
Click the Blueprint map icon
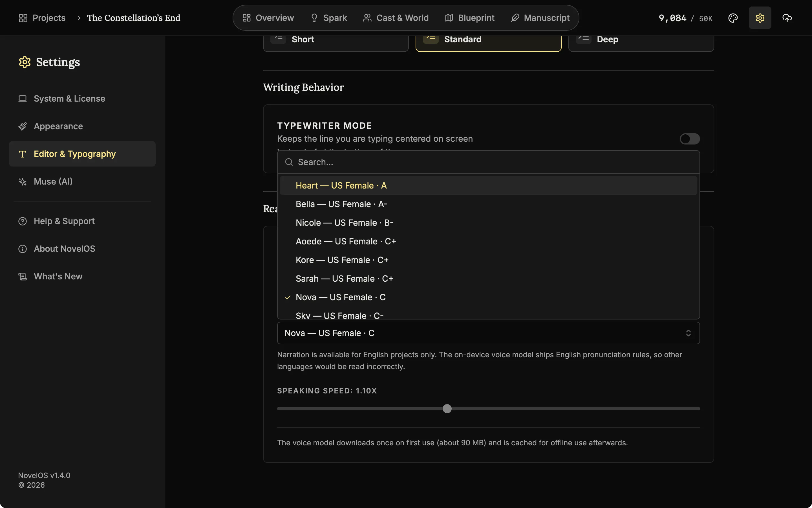[x=449, y=18]
